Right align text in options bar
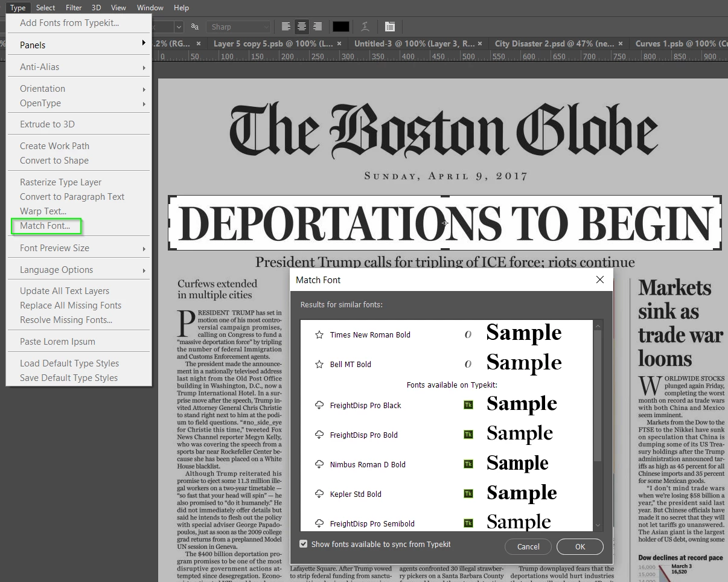This screenshot has width=728, height=582. [318, 27]
